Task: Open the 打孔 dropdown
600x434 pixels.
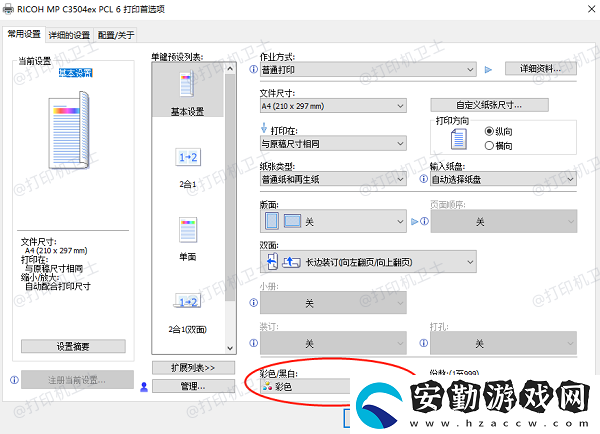Action: click(x=504, y=343)
